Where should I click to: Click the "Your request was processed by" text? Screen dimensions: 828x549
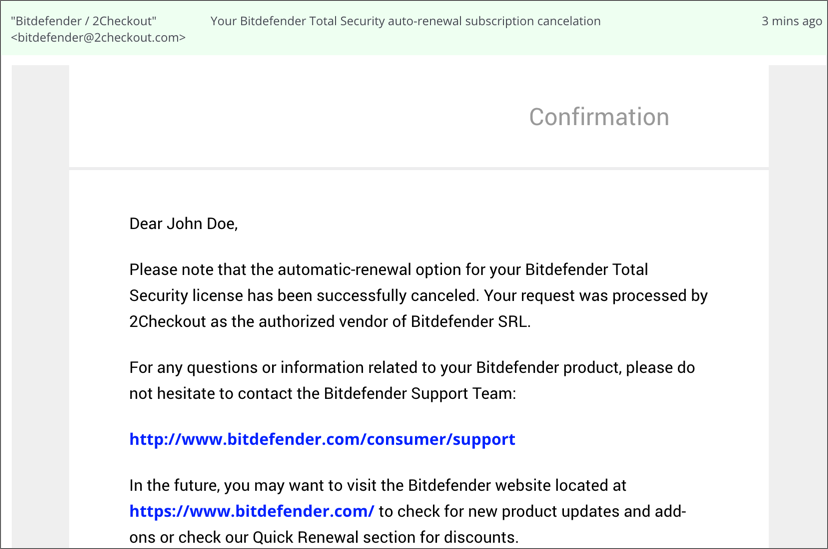596,296
